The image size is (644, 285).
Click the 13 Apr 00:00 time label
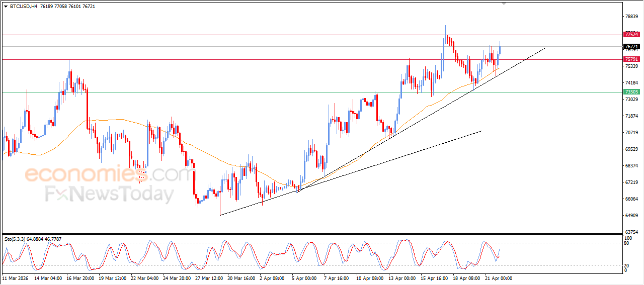click(403, 278)
